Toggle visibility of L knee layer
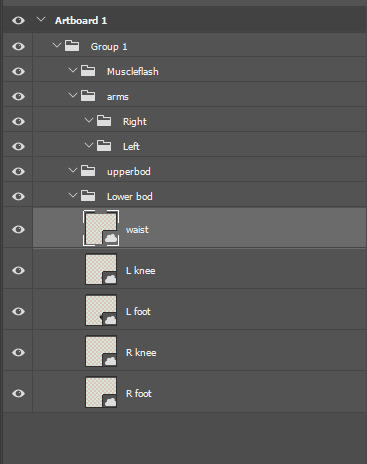367x464 pixels. point(18,270)
